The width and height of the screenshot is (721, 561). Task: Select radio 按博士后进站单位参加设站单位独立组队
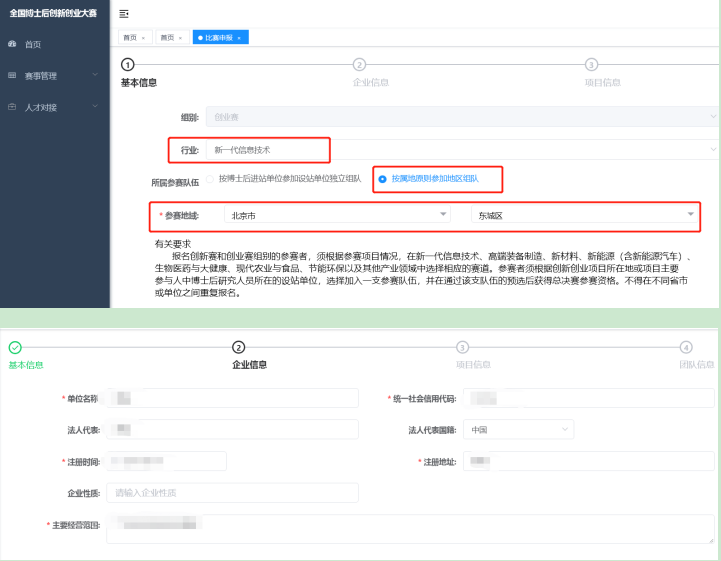211,179
